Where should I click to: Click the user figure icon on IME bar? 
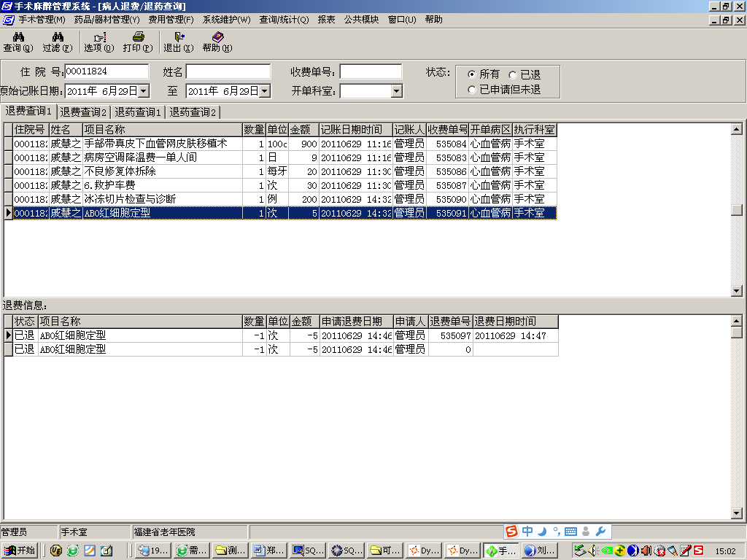click(586, 532)
